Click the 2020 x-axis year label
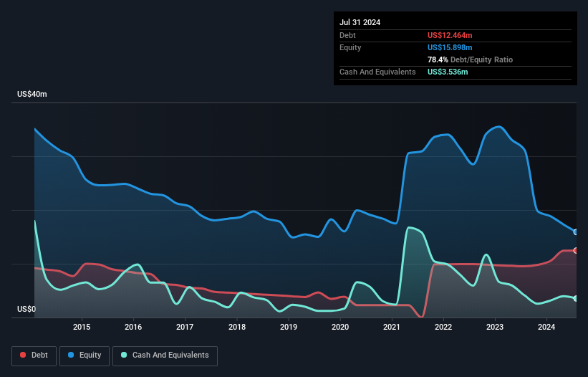588x377 pixels. 340,328
